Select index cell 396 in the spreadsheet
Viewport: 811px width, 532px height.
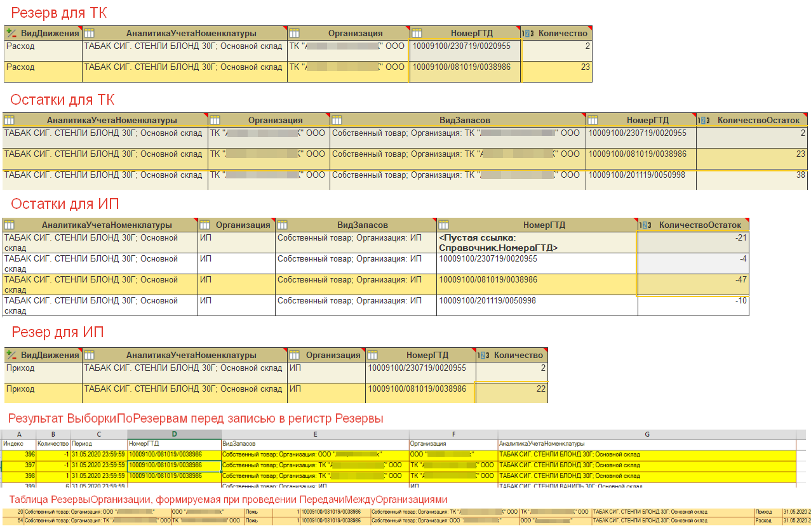click(18, 455)
